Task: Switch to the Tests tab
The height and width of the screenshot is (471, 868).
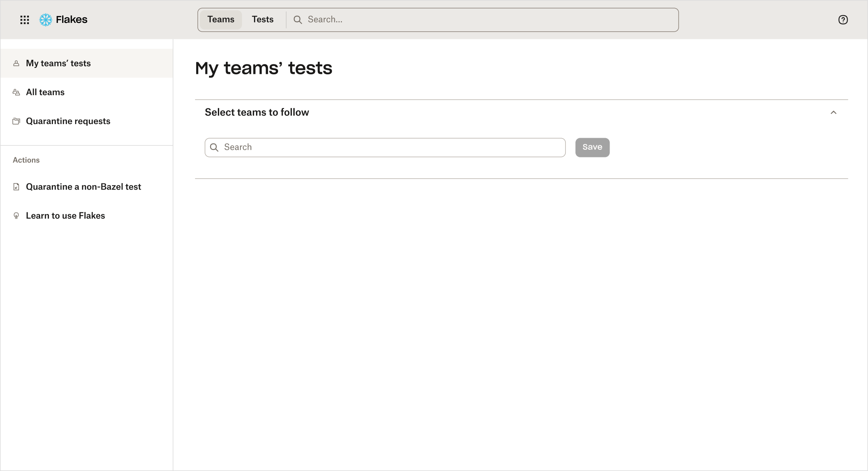Action: (x=262, y=20)
